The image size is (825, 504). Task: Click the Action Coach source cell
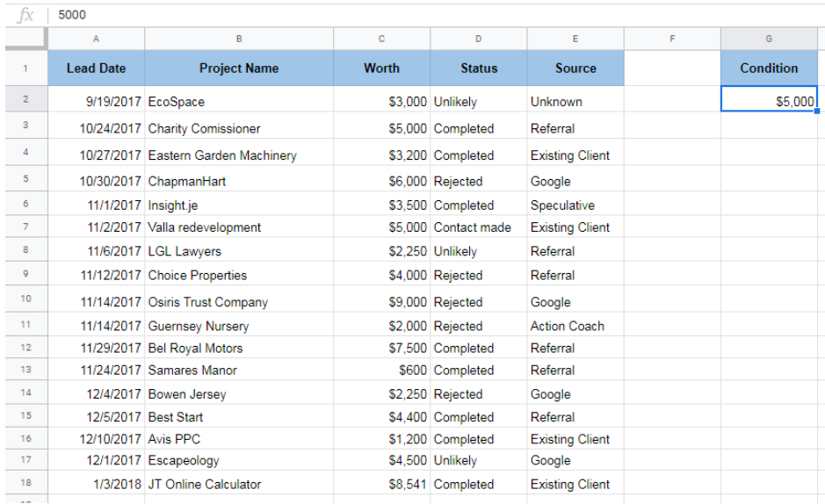click(575, 326)
